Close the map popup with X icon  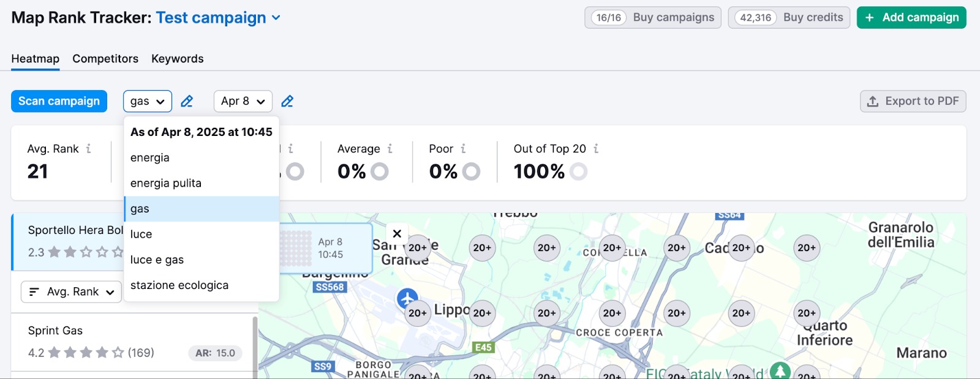click(x=397, y=234)
